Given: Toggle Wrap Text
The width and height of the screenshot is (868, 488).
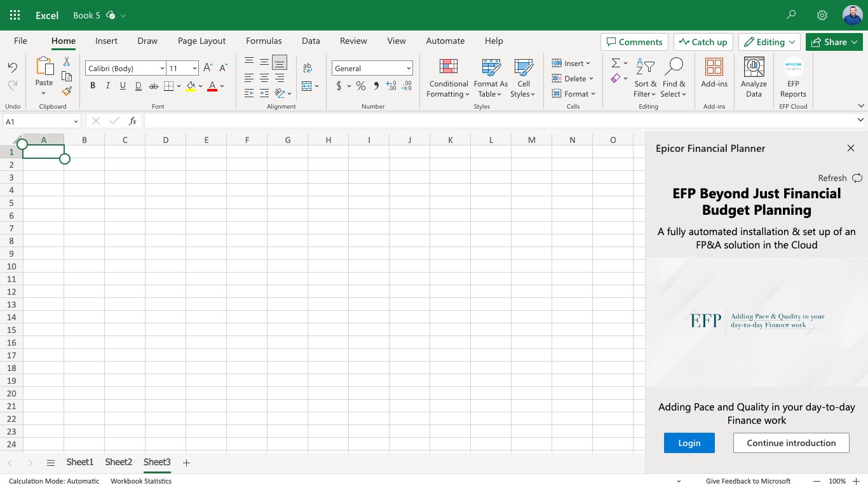Looking at the screenshot, I should click(308, 68).
